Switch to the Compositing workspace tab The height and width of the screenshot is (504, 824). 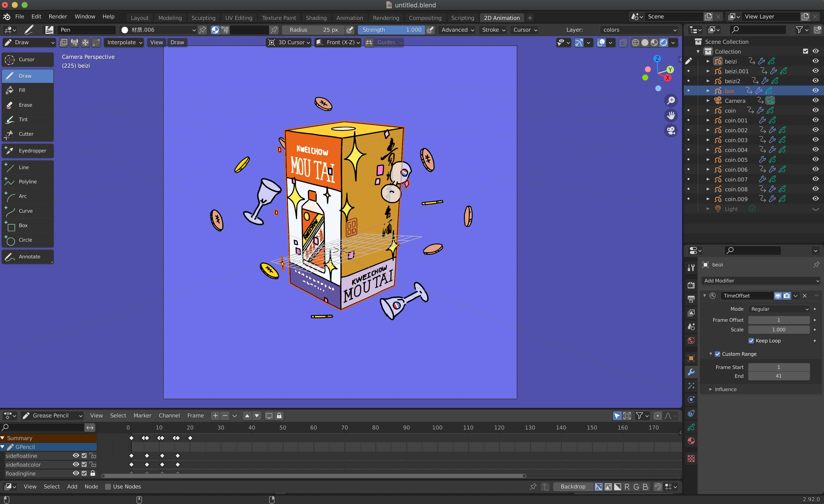(425, 18)
